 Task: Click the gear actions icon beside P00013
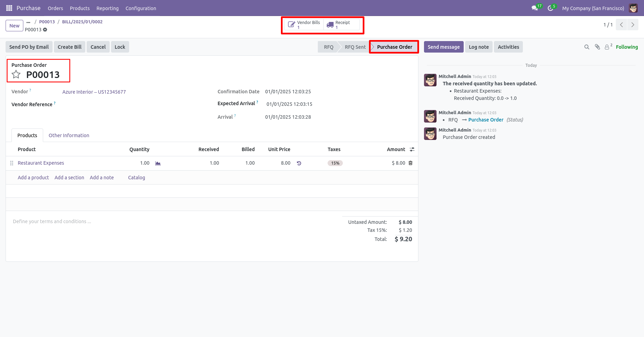point(45,30)
